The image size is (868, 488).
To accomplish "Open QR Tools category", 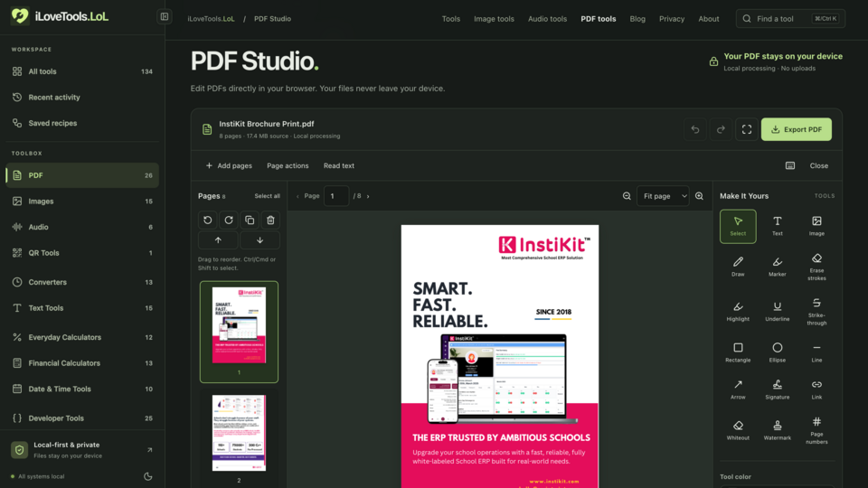I will pos(82,253).
